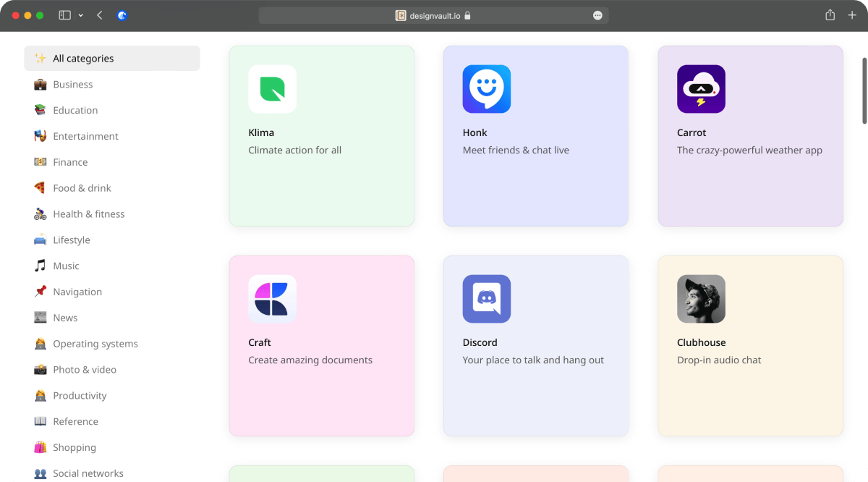The height and width of the screenshot is (482, 868).
Task: Click 'Drop-in audio chat' description
Action: 719,360
